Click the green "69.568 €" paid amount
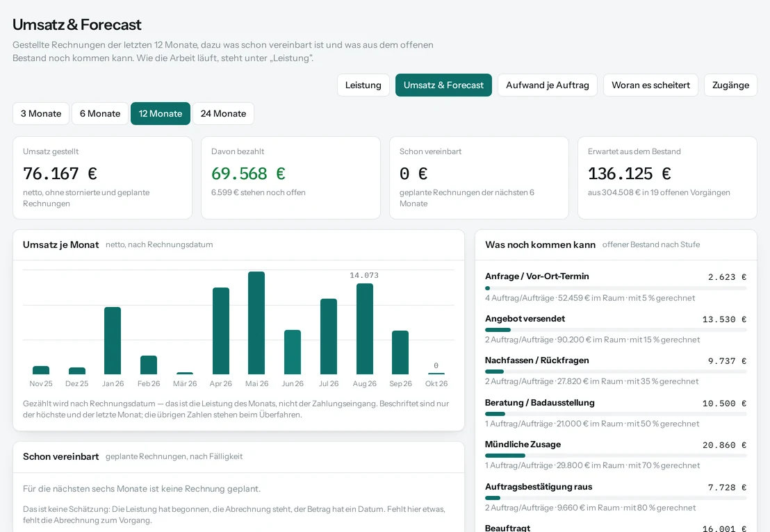This screenshot has height=532, width=770. tap(249, 173)
